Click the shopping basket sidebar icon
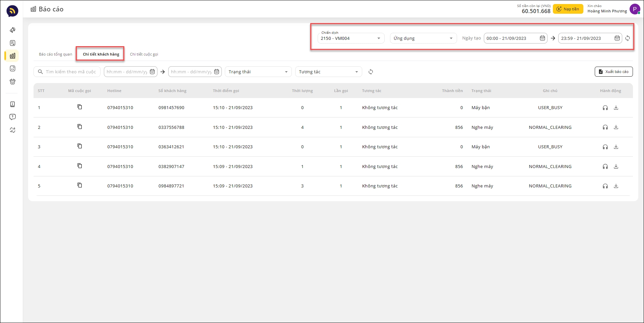This screenshot has height=323, width=644. 12,82
